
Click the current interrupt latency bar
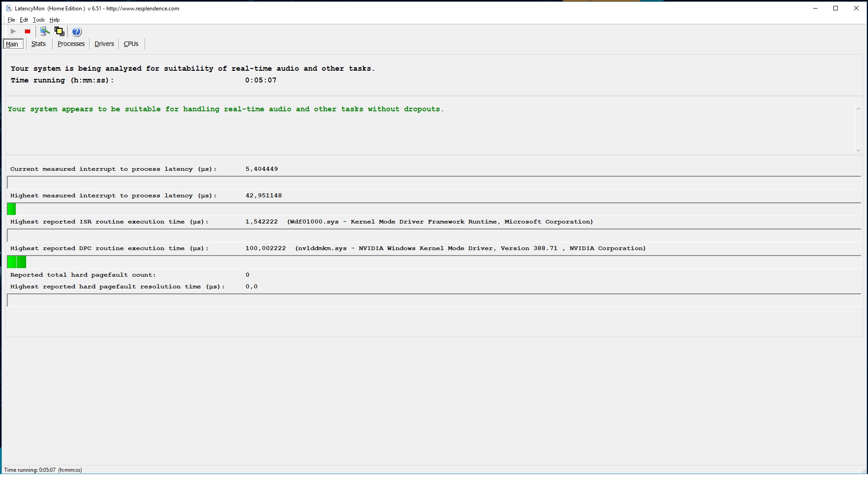click(x=434, y=182)
